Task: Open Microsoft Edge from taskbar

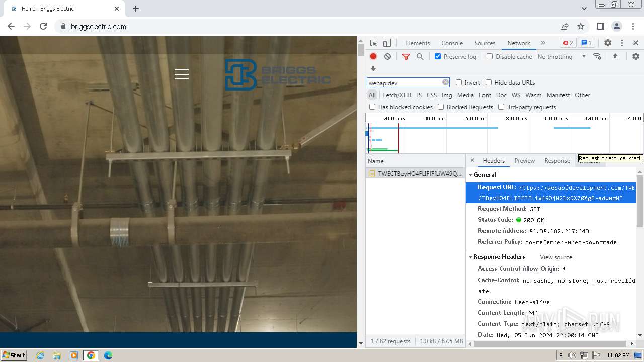Action: click(x=108, y=355)
